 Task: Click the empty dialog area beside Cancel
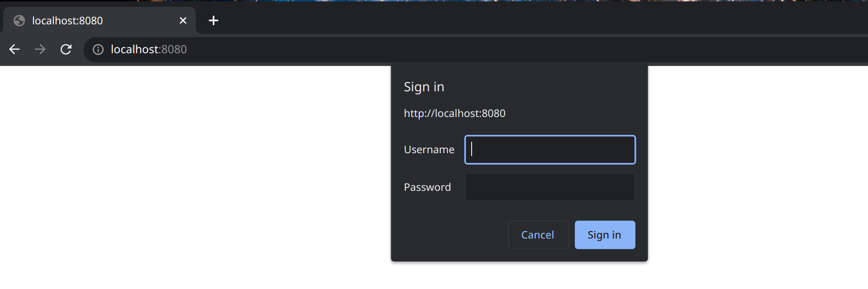(x=450, y=235)
